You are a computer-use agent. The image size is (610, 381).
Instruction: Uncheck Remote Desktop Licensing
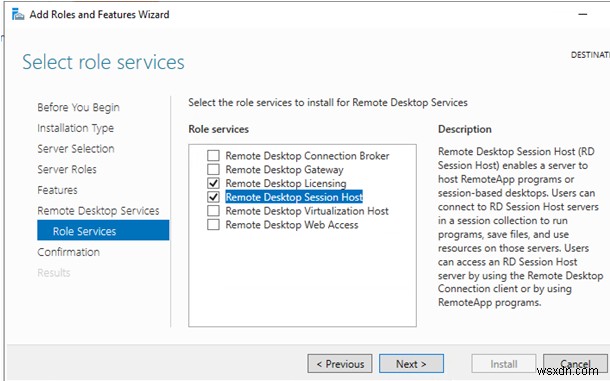point(213,183)
